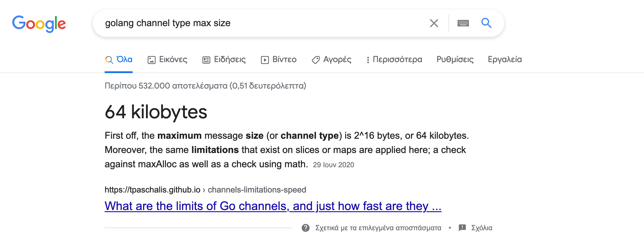
Task: Open Σχετικά με τα επιλεγμένα αποσπάσματα
Action: coord(378,228)
